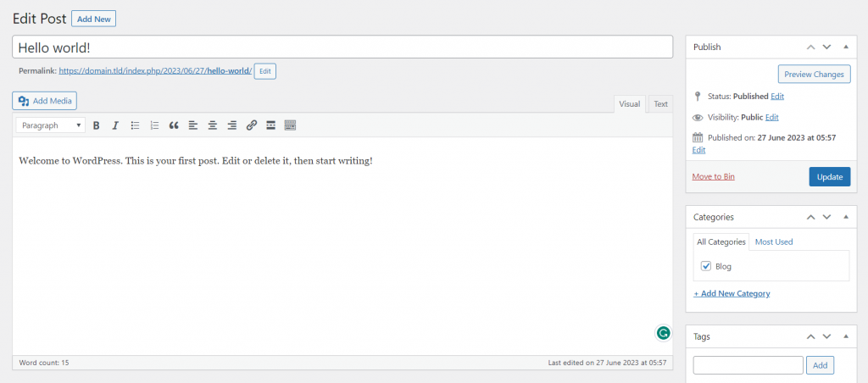The height and width of the screenshot is (383, 868).
Task: Switch to the Text editor tab
Action: 660,104
